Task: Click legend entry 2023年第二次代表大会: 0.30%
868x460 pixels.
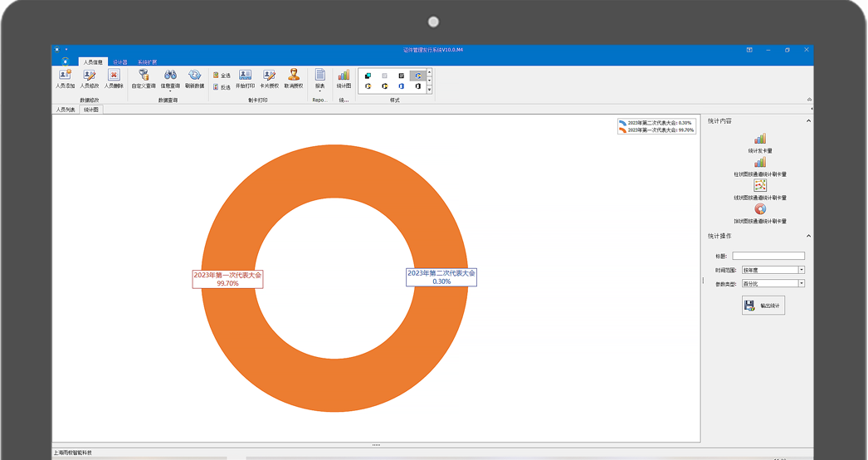Action: (656, 123)
